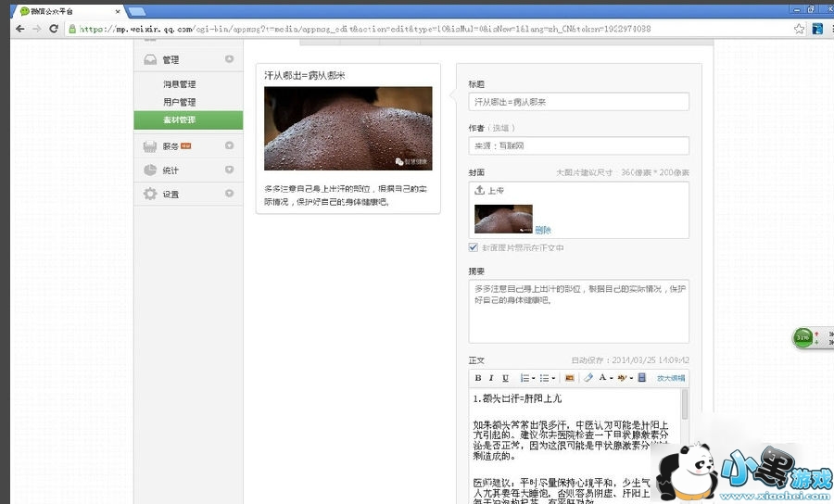Reload the page with the browser refresh icon
The image size is (834, 504).
click(x=54, y=29)
